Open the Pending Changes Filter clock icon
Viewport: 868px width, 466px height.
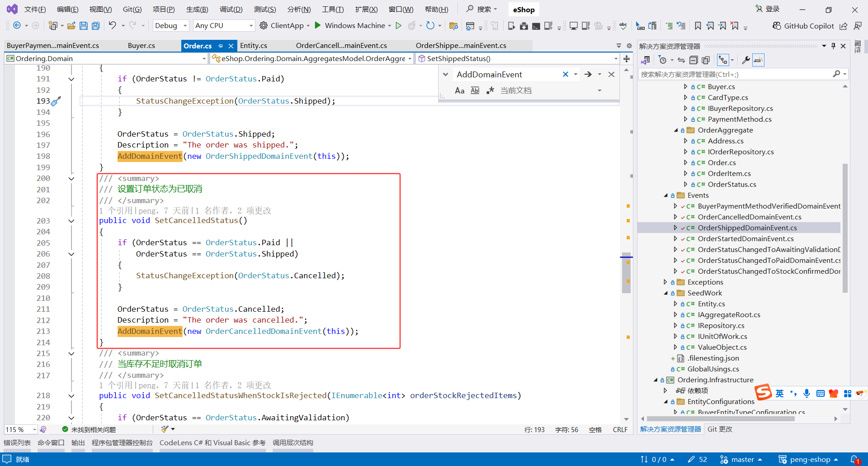click(x=663, y=60)
